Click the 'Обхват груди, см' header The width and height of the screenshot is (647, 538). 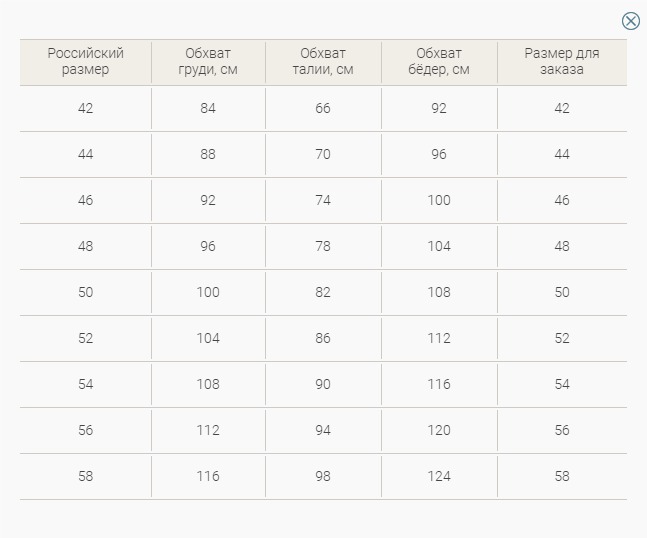point(208,62)
